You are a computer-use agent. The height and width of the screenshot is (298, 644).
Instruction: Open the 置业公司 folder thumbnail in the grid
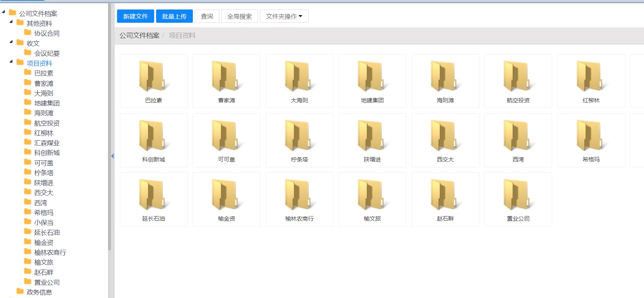518,199
